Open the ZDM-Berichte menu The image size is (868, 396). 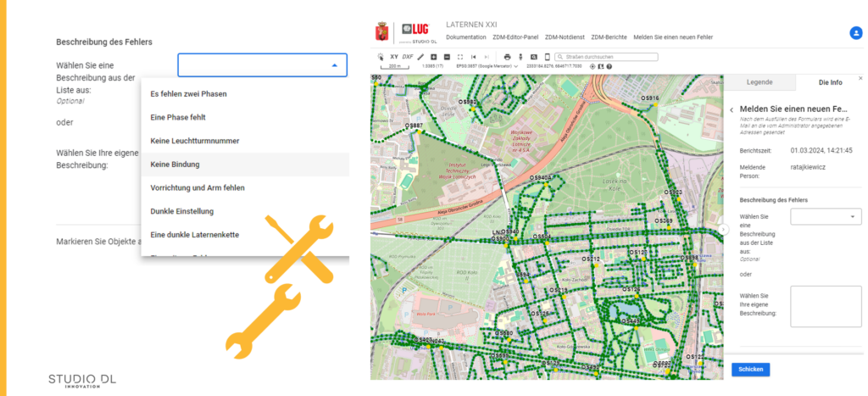608,37
